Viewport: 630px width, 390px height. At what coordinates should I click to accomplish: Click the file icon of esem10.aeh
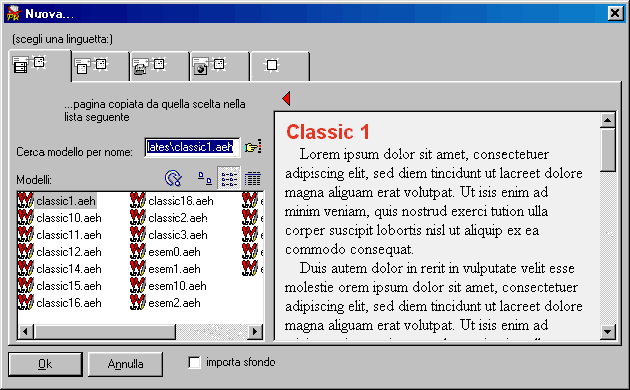(137, 286)
